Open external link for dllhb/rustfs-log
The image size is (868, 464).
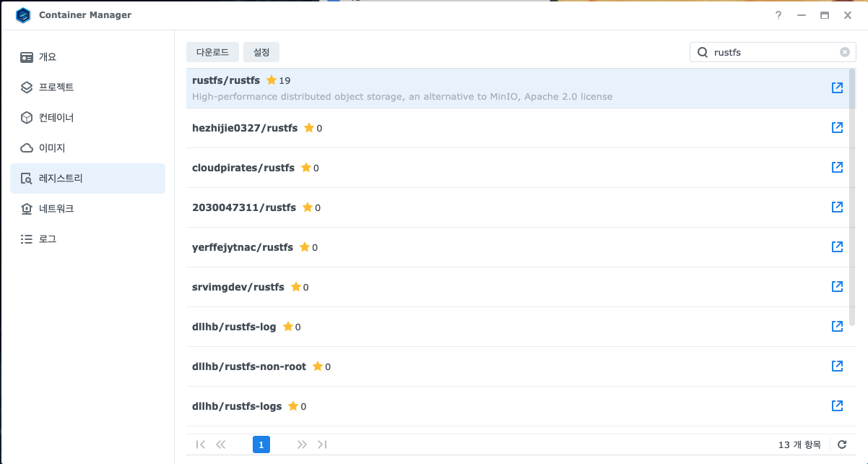(837, 327)
